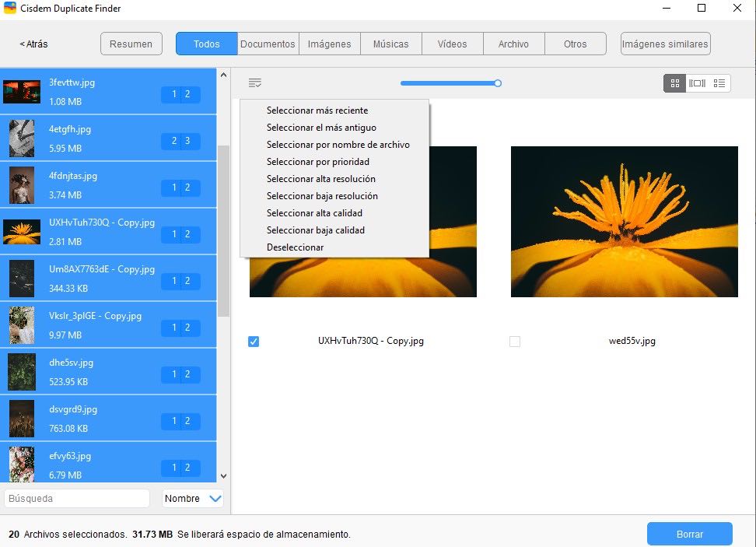Open the Imágenes similares tab
Viewport: 756px width, 547px height.
tap(665, 44)
